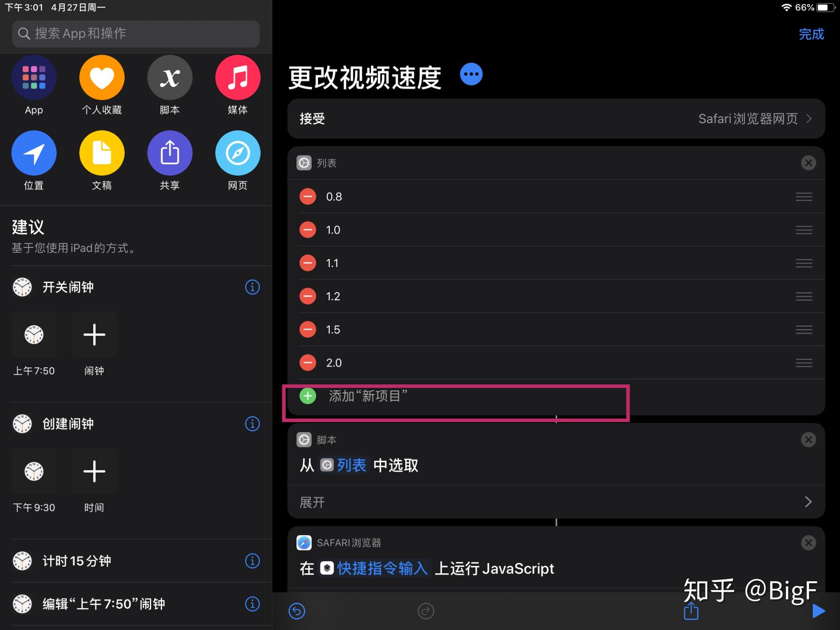Screen dimensions: 840x630
Task: Open 接受 Safari浏览器网页 input types
Action: [556, 119]
